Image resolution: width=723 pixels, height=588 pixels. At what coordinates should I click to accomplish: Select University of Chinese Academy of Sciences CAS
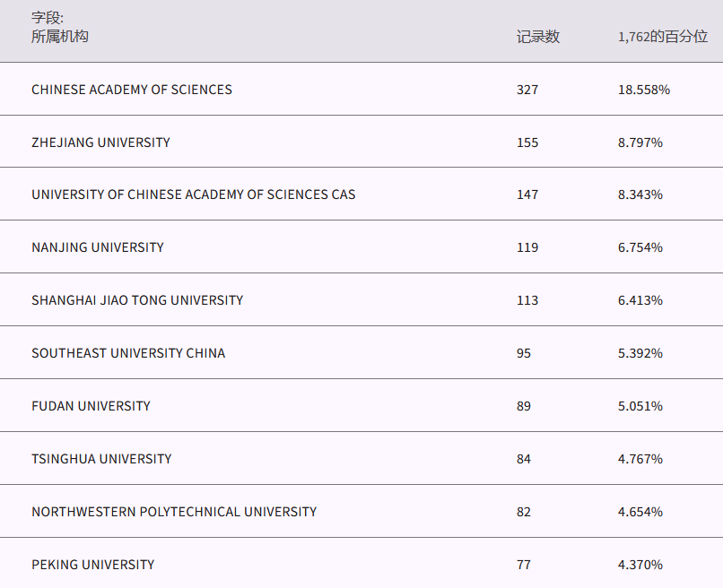[x=194, y=195]
